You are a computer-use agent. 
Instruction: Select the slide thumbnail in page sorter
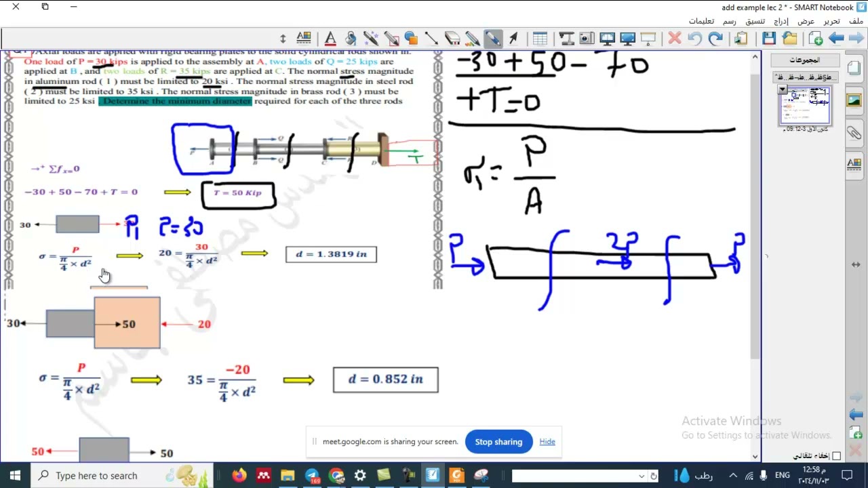click(804, 105)
